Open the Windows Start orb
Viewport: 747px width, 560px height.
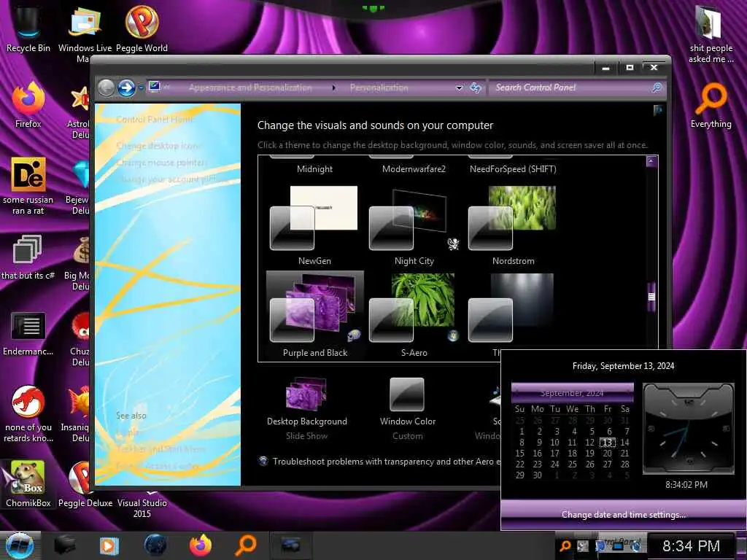19,545
